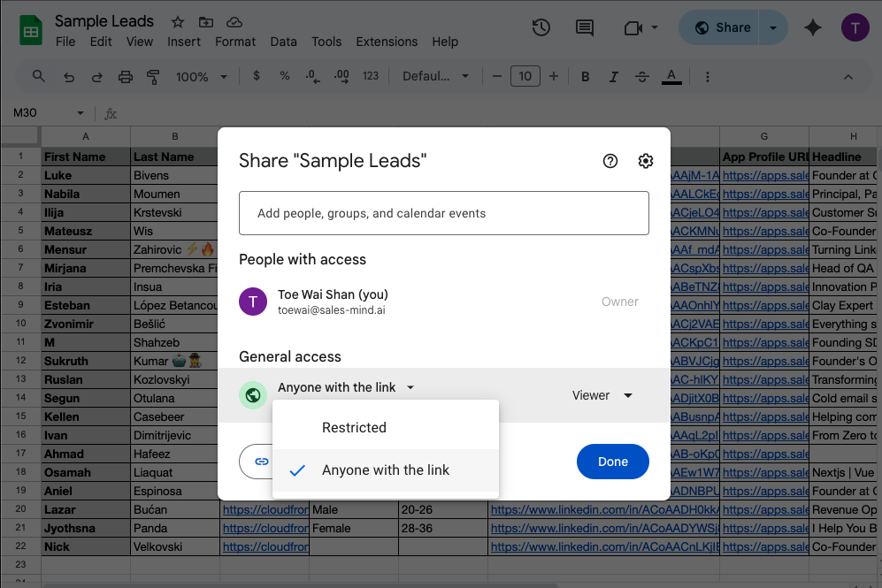Click the sharing help question mark icon
The image size is (882, 588).
pos(610,161)
